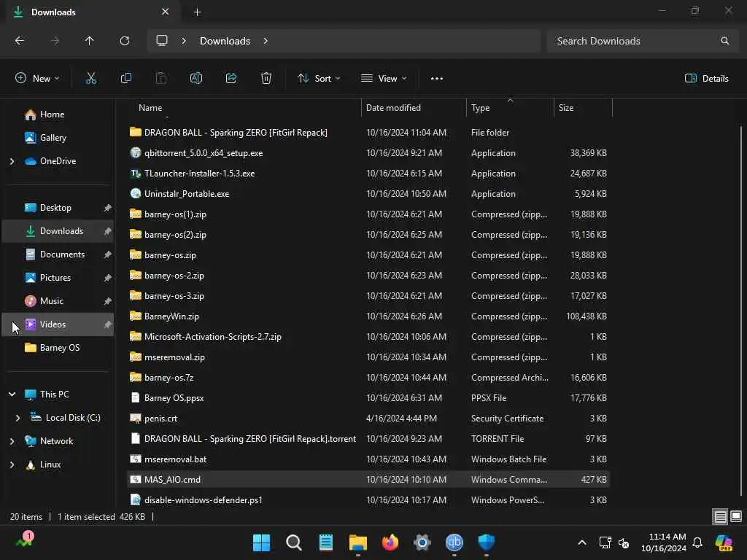Open Documents in the sidebar
Image resolution: width=747 pixels, height=560 pixels.
58,254
